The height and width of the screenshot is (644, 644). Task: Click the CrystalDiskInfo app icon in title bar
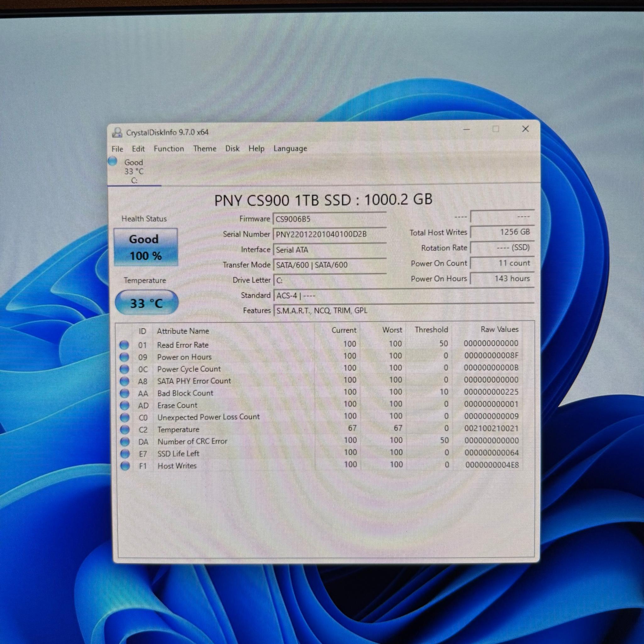[117, 132]
